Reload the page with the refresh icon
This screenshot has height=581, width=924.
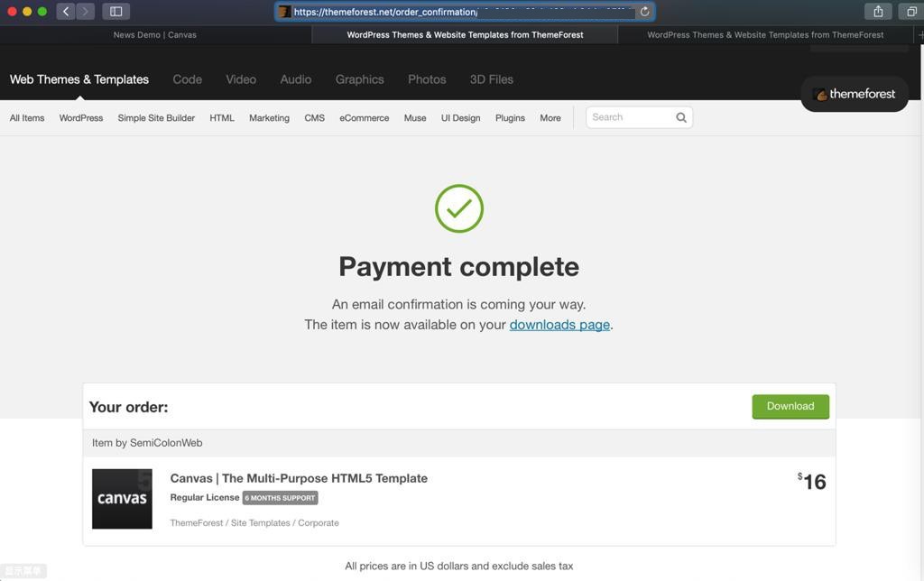[x=644, y=11]
